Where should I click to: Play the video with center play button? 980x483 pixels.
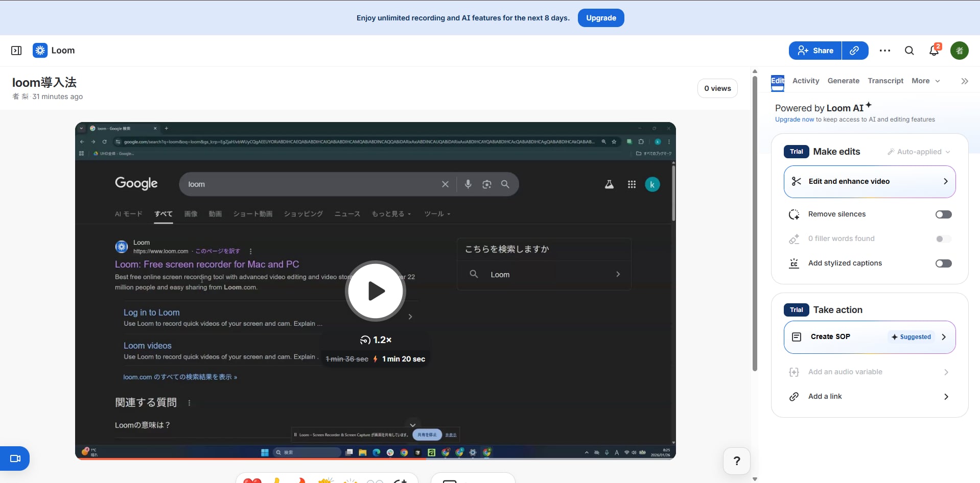(376, 291)
